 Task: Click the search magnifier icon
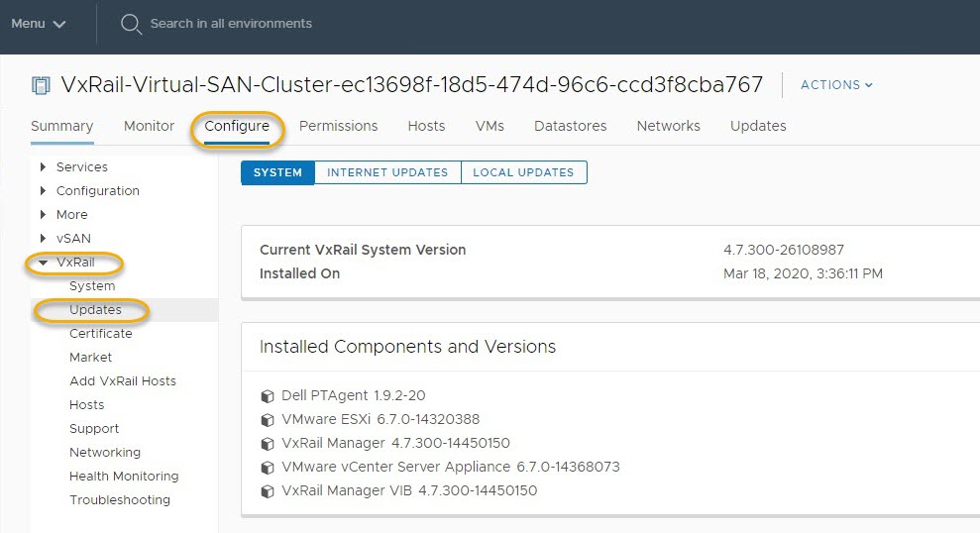[132, 25]
